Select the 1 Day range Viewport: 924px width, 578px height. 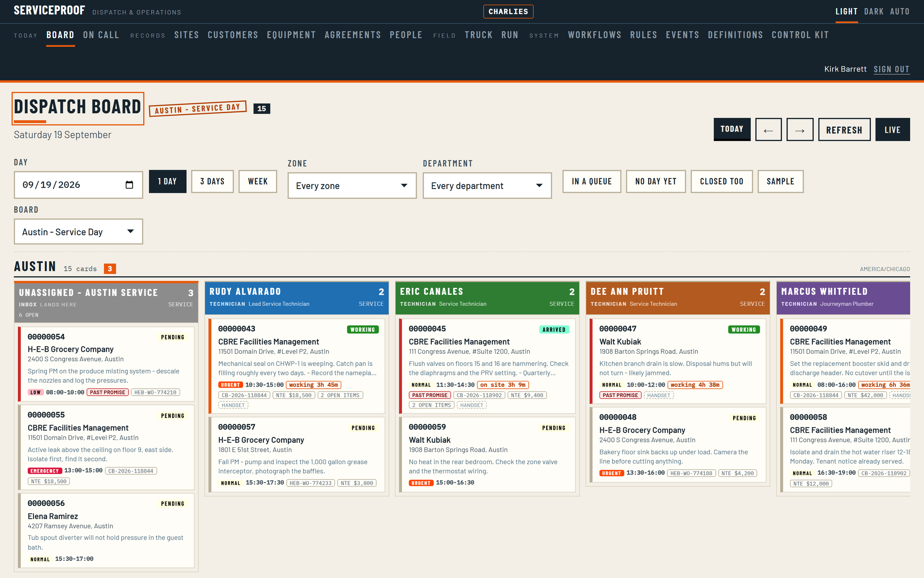168,182
